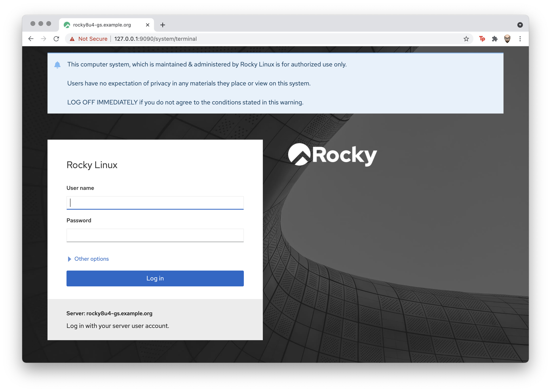Click into the Password field
551x392 pixels.
coord(155,235)
